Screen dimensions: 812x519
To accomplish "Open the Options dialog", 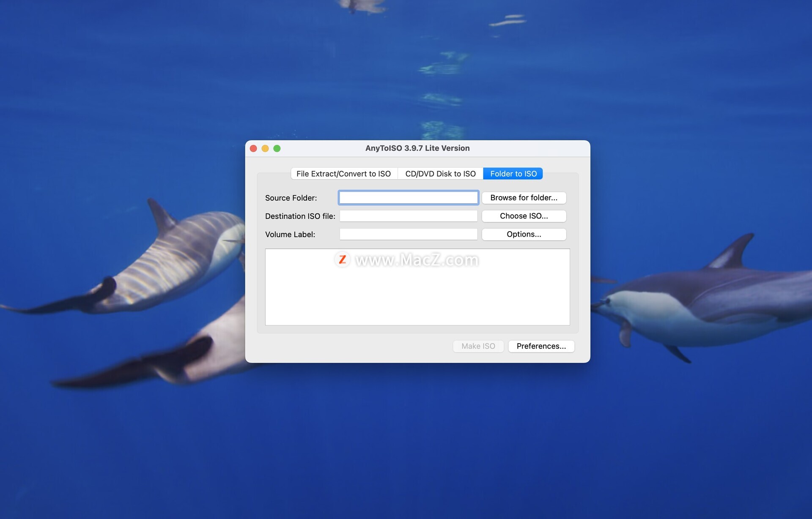I will [524, 234].
